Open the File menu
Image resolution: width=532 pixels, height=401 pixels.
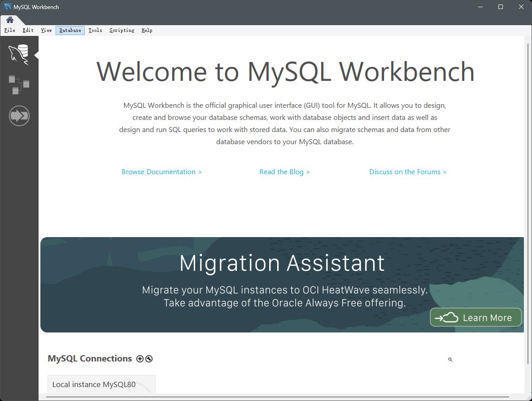(x=9, y=30)
